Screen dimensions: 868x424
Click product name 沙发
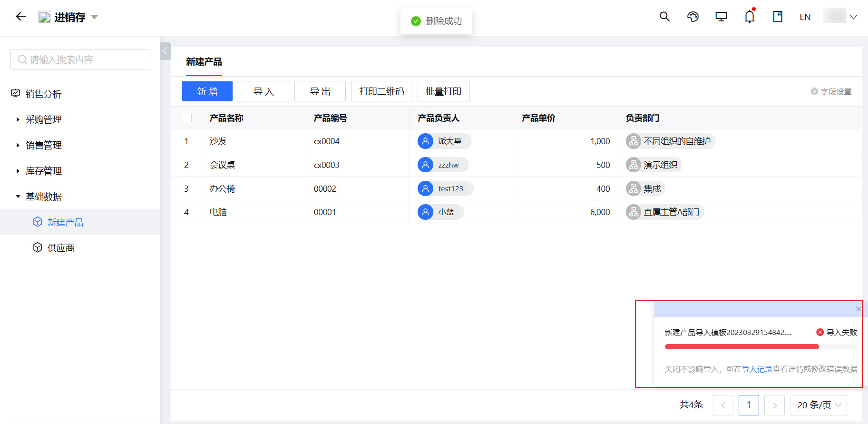(x=218, y=141)
